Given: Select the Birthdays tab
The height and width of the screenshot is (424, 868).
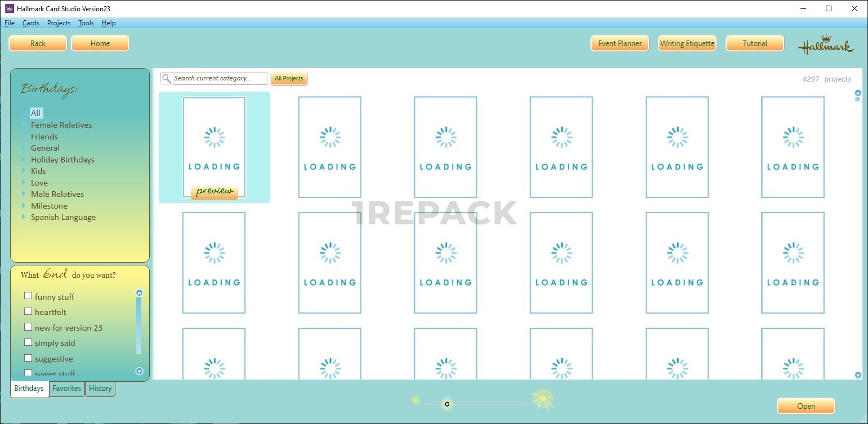Looking at the screenshot, I should point(29,389).
